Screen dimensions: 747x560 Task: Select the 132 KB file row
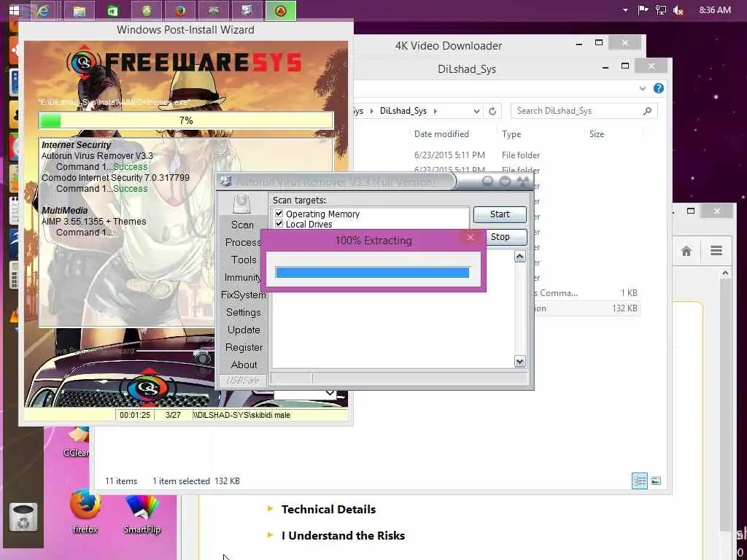(x=586, y=308)
